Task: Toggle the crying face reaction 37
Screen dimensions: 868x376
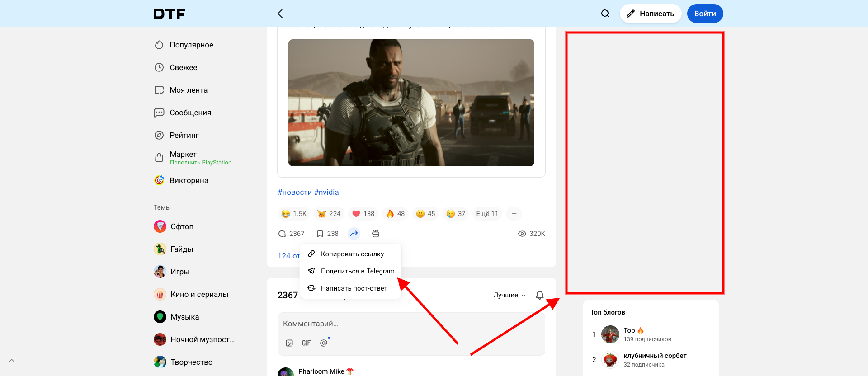Action: tap(456, 214)
